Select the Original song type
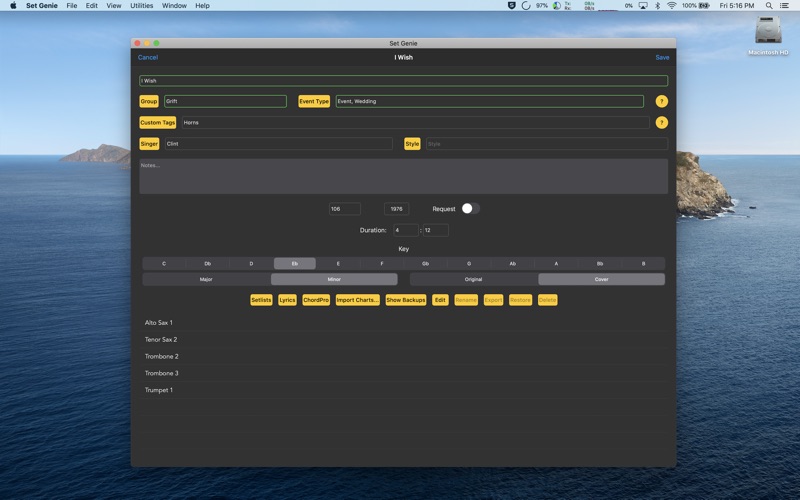 coord(473,280)
